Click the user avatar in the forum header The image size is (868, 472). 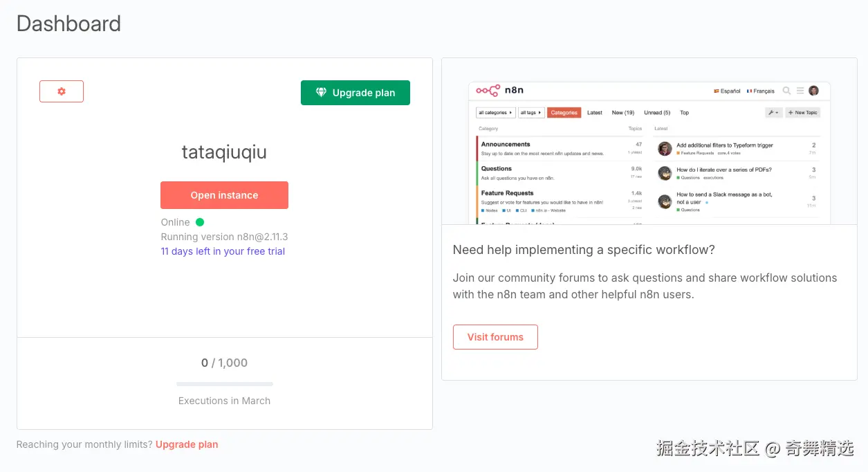click(x=814, y=91)
